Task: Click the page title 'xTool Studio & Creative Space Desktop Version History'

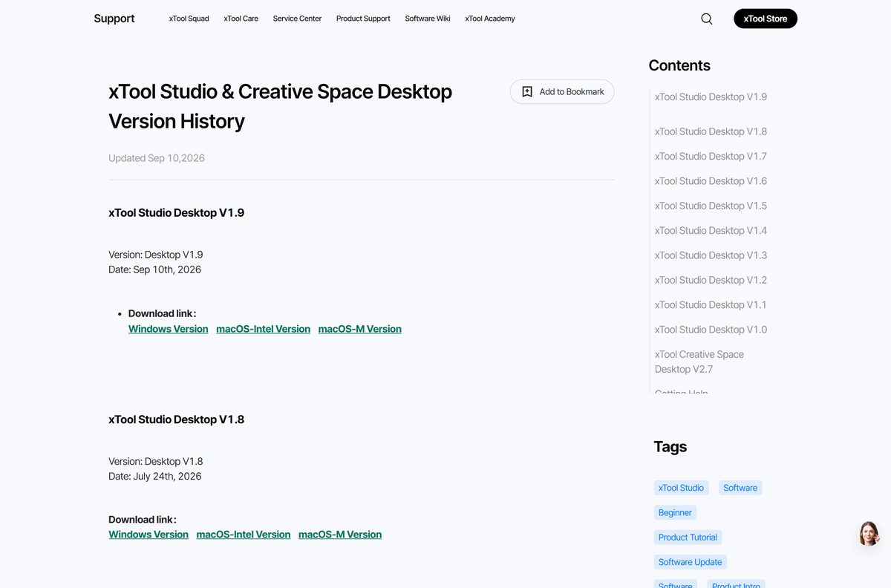Action: coord(281,106)
